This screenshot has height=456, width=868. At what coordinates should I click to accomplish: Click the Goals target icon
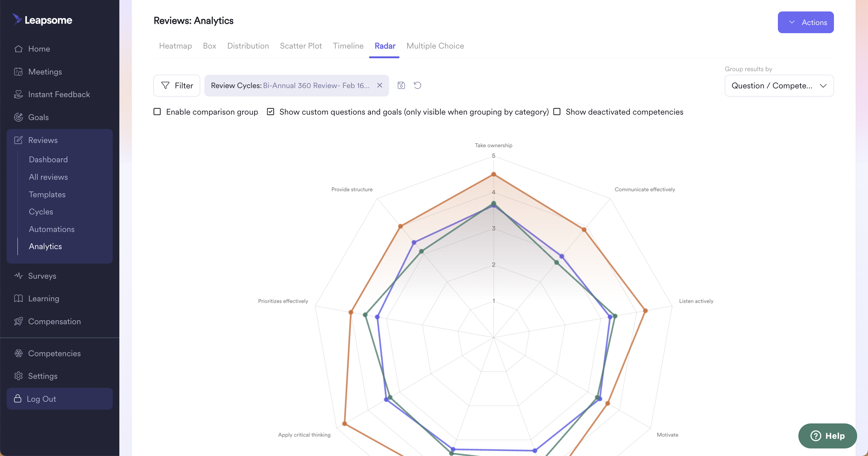[x=18, y=117]
